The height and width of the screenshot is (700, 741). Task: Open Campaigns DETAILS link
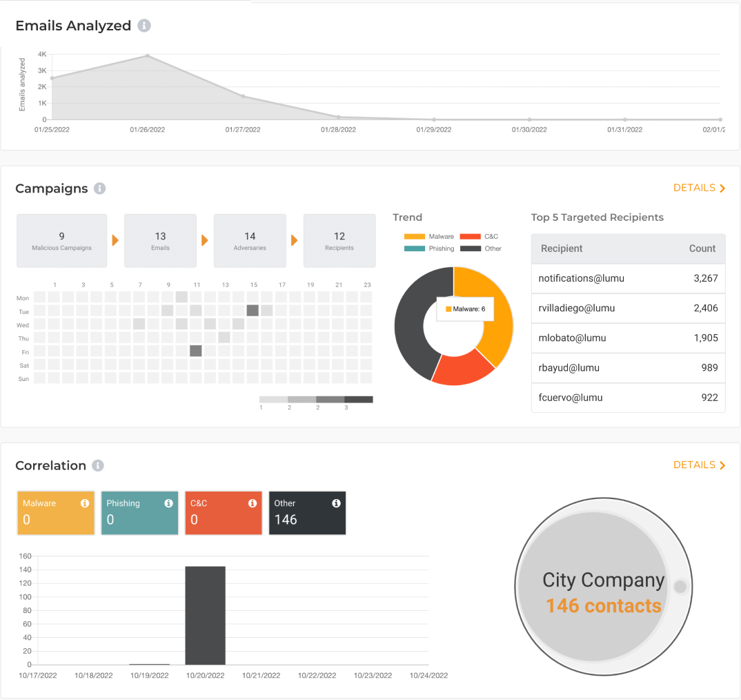(x=699, y=188)
